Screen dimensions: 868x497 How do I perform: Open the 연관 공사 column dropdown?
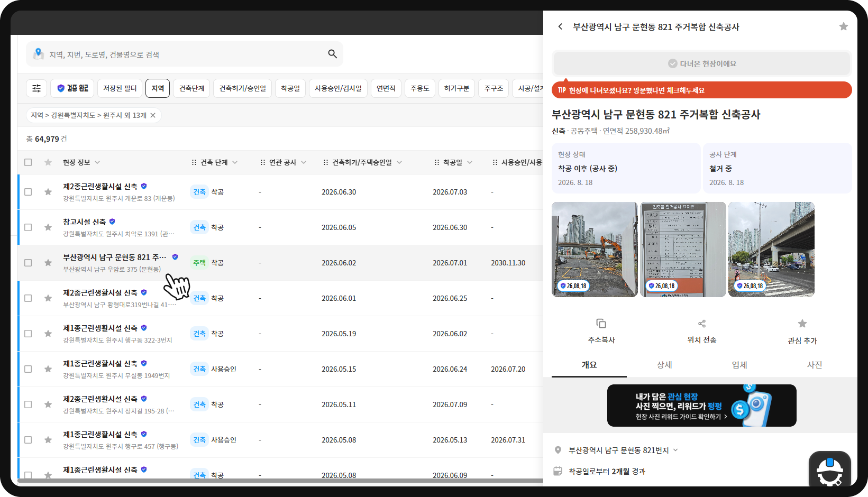pyautogui.click(x=304, y=162)
